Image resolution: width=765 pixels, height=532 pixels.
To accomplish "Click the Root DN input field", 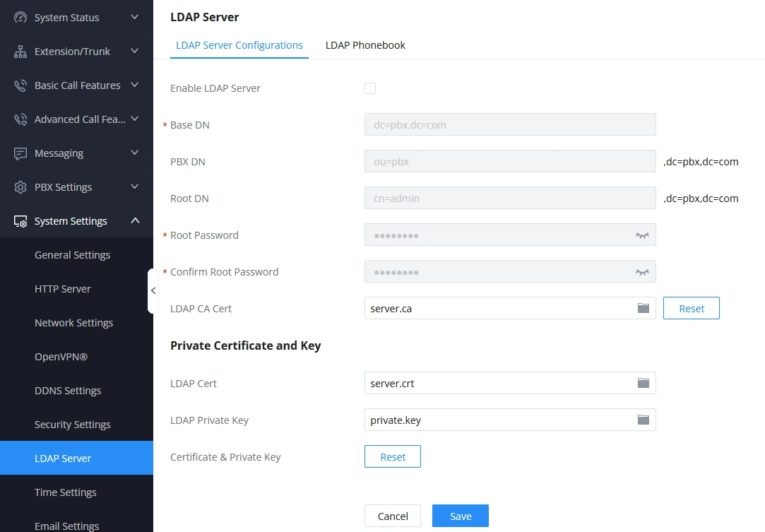I will point(510,198).
